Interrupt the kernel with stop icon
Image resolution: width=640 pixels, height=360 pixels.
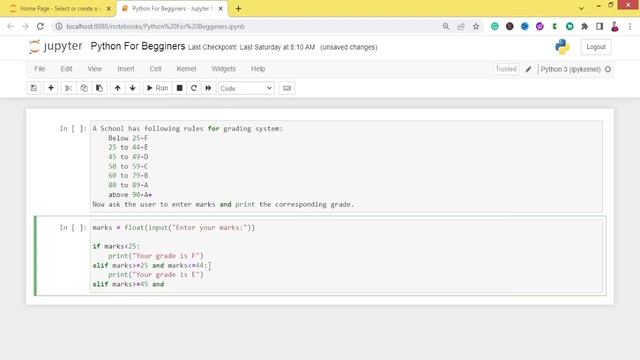pos(179,88)
